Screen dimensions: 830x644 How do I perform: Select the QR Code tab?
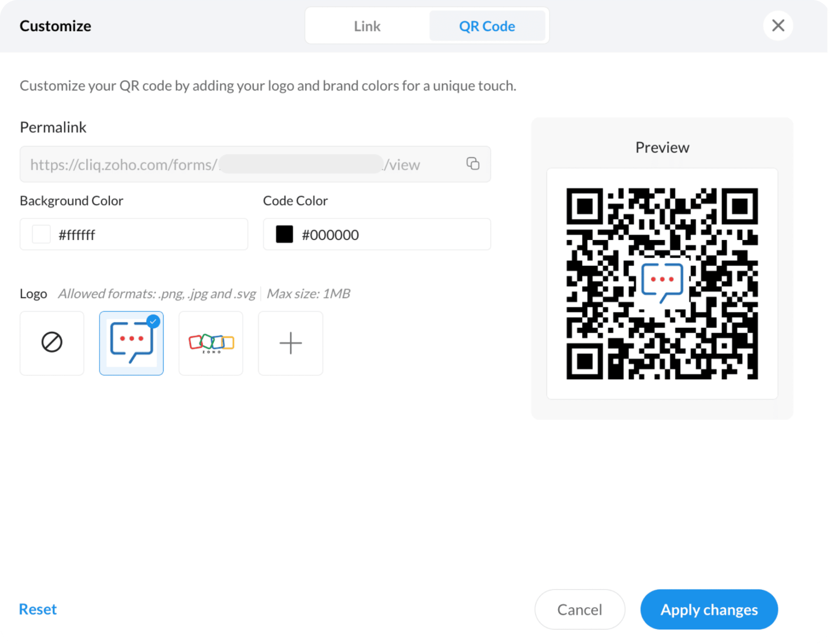(x=487, y=26)
